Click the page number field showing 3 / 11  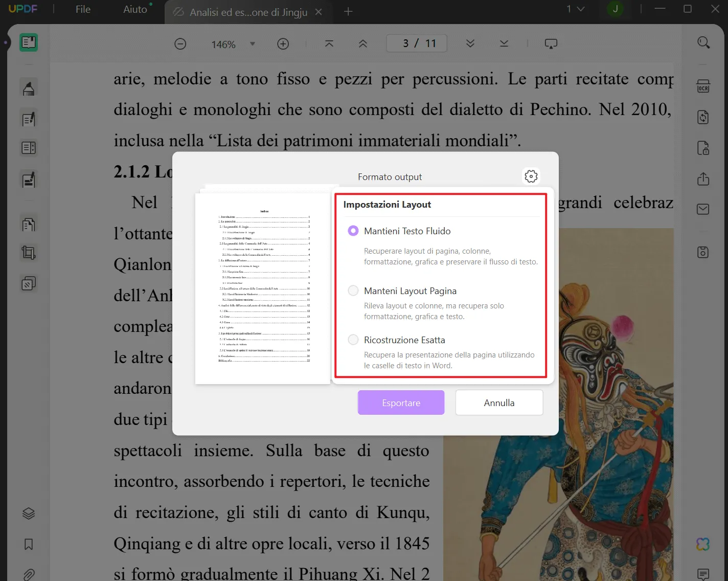(416, 43)
